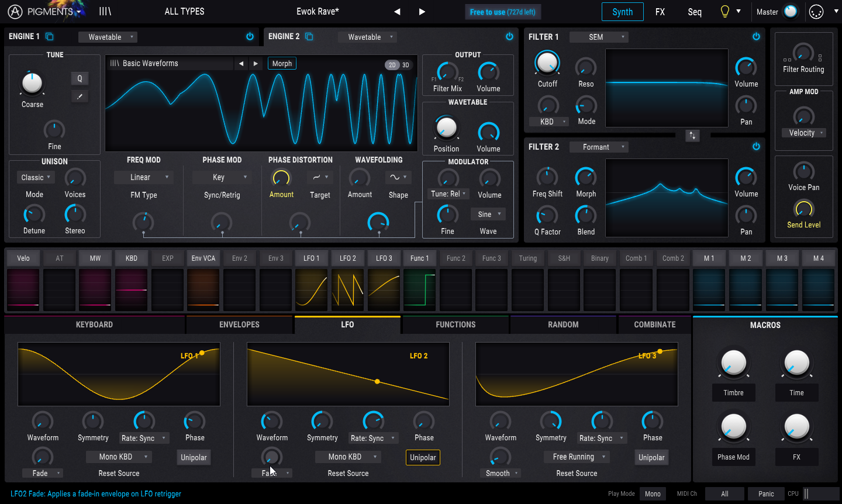This screenshot has width=842, height=504.
Task: Click the Filter 1 Cutoff knob
Action: tap(547, 63)
